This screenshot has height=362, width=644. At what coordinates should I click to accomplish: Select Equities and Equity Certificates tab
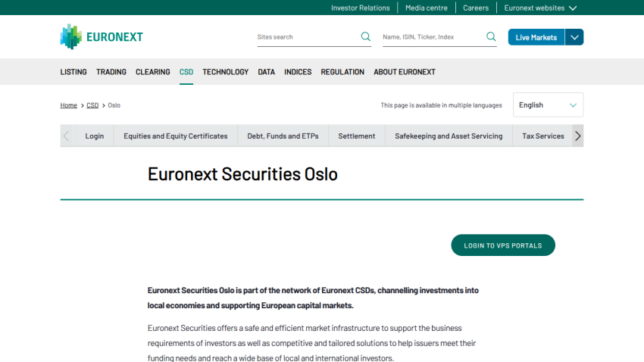pyautogui.click(x=175, y=136)
